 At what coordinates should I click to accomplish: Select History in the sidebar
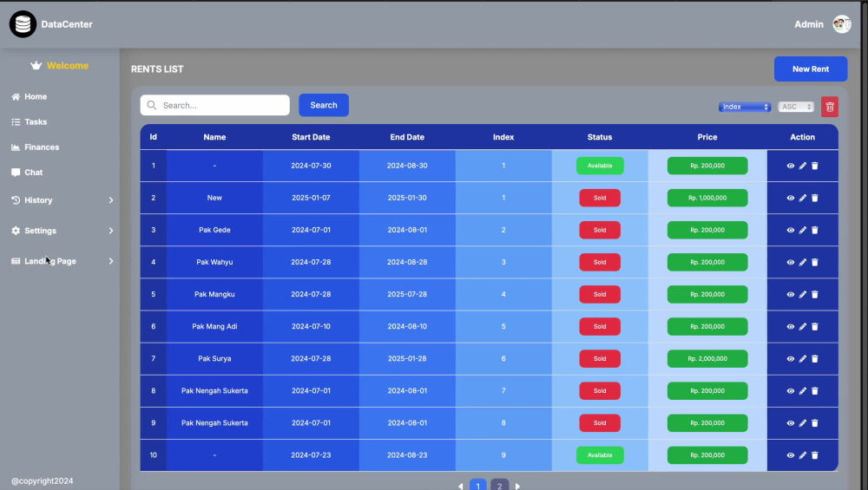tap(38, 200)
